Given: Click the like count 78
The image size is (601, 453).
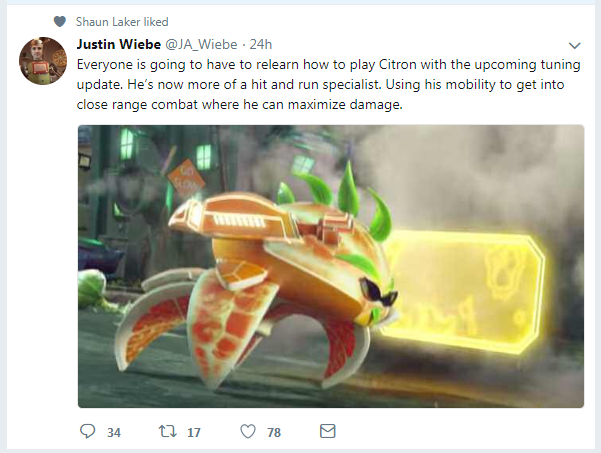Looking at the screenshot, I should (274, 433).
